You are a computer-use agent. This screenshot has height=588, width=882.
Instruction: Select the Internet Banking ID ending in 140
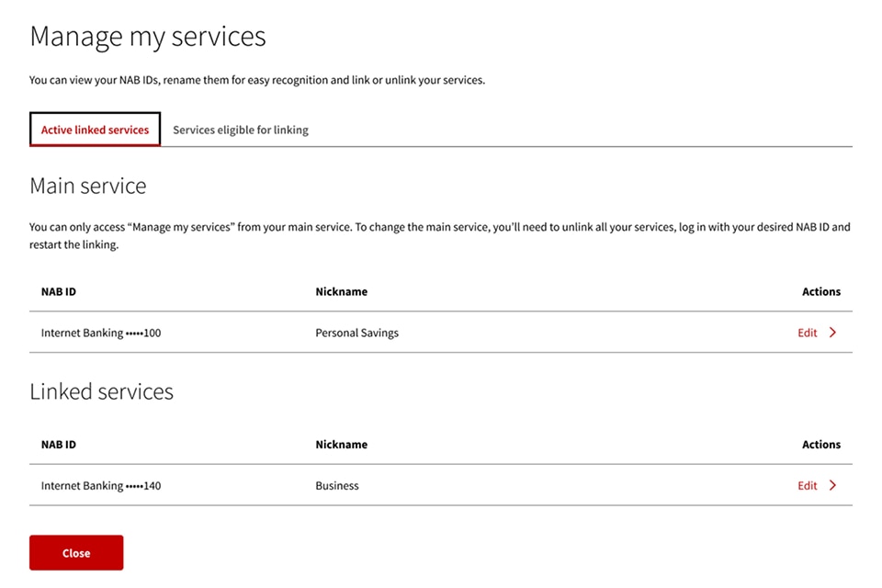click(101, 485)
